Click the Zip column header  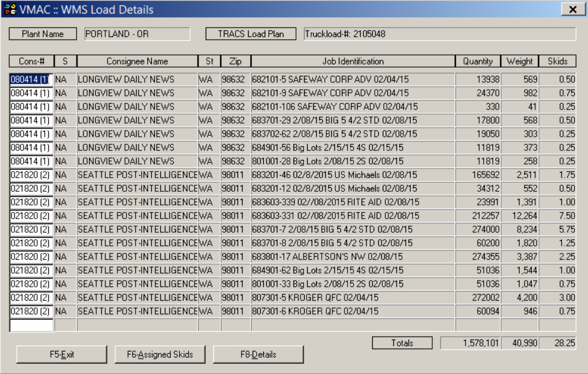point(235,62)
